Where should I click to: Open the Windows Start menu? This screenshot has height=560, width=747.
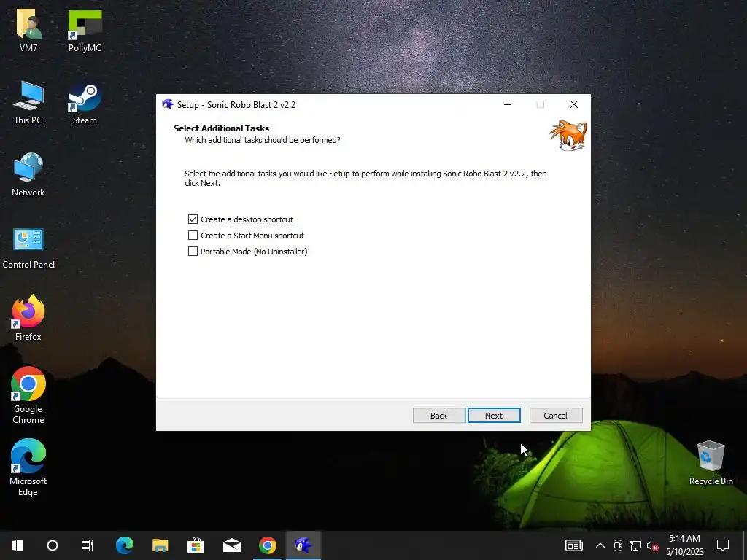tap(18, 545)
